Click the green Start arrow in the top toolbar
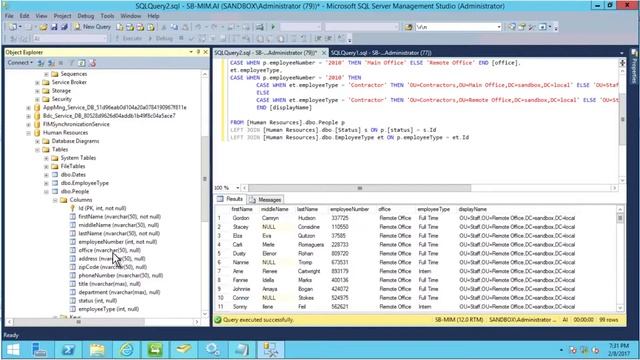Screen dimensions: 640x360 click(273, 27)
